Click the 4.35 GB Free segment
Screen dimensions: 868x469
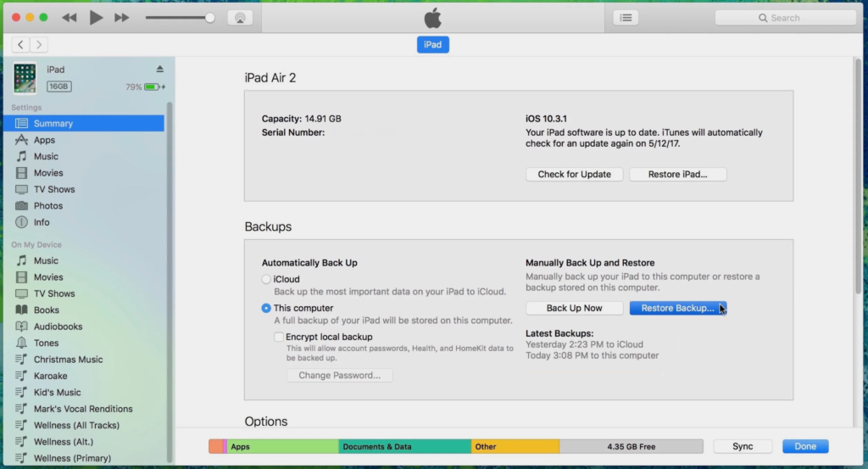click(631, 446)
